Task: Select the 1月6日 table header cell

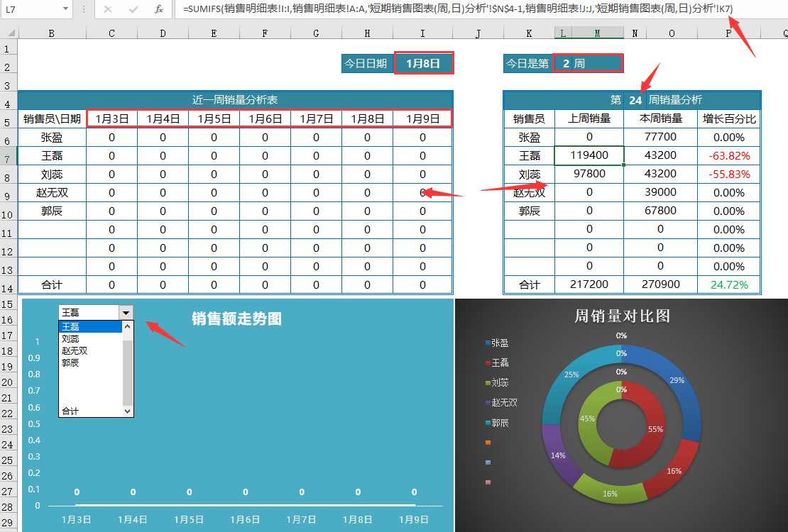Action: tap(265, 118)
